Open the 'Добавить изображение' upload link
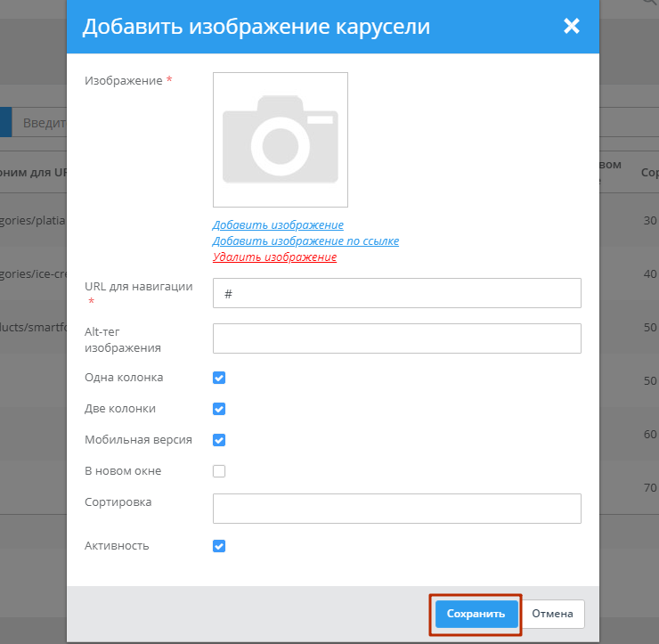Image resolution: width=659 pixels, height=644 pixels. click(x=278, y=225)
